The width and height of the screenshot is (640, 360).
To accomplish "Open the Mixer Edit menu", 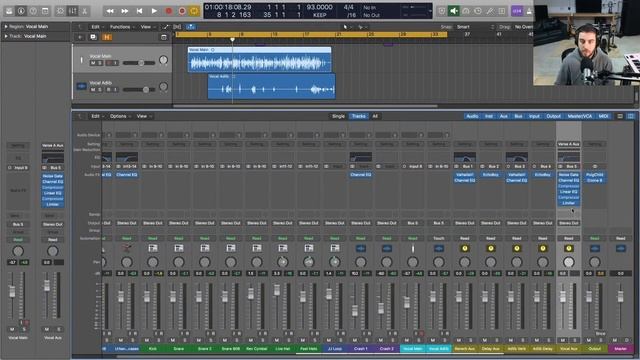I will pyautogui.click(x=97, y=116).
